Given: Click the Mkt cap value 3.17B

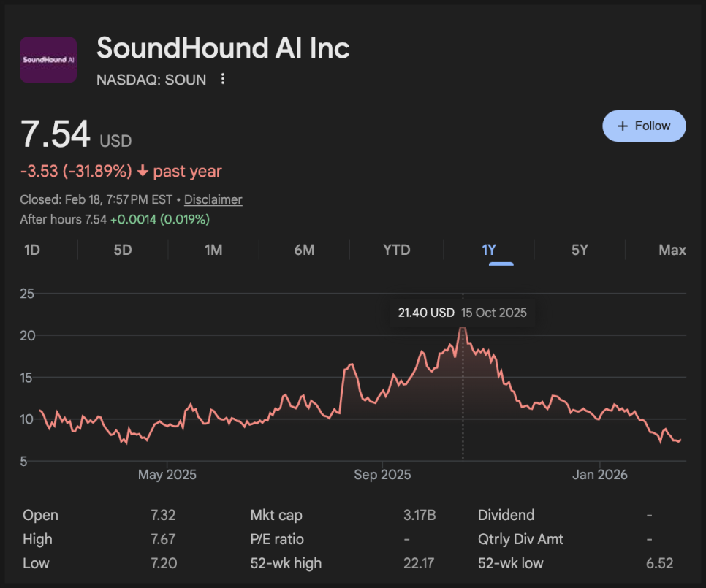Looking at the screenshot, I should point(420,515).
